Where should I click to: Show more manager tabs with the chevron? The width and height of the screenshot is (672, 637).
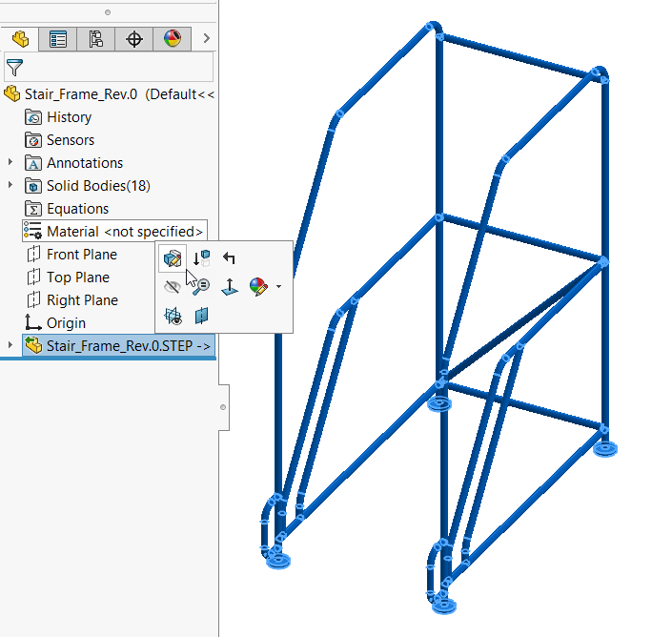[x=206, y=38]
